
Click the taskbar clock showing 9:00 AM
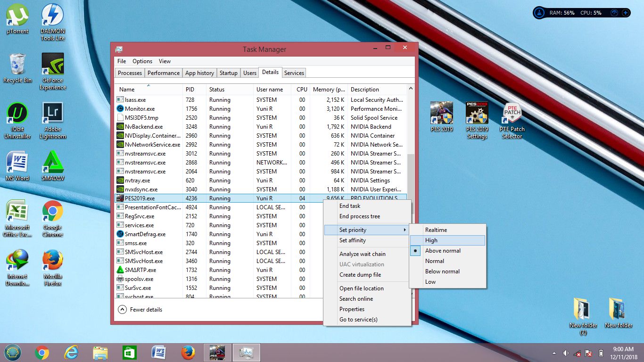623,353
